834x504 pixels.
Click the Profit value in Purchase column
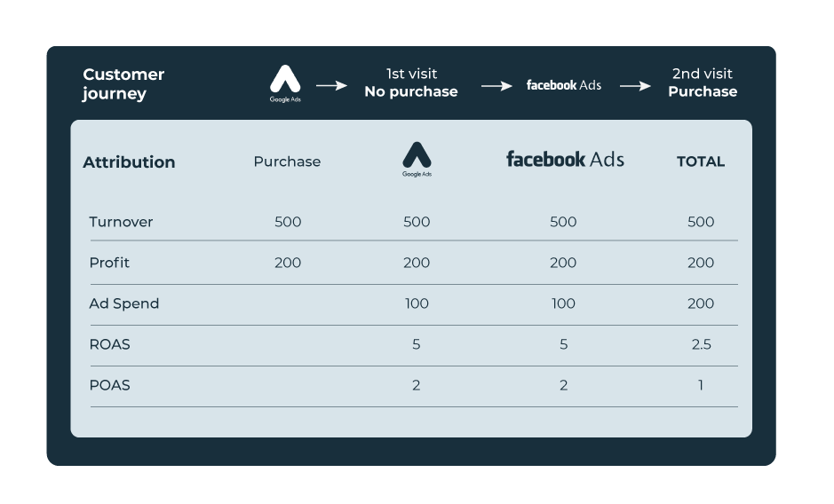[288, 263]
